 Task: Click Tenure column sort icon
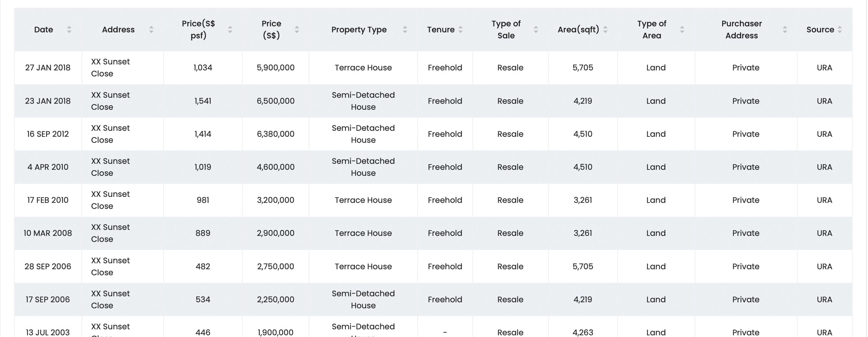click(460, 30)
